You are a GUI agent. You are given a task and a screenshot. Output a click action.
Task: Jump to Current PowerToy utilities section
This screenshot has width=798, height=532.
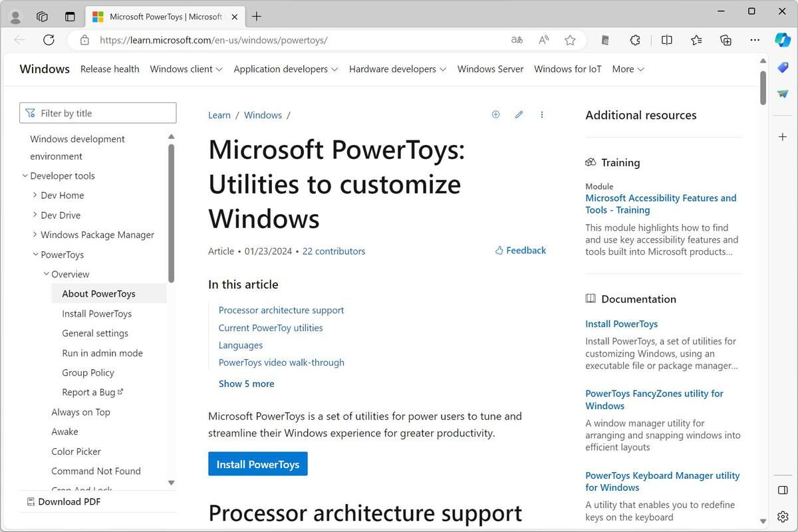[271, 328]
